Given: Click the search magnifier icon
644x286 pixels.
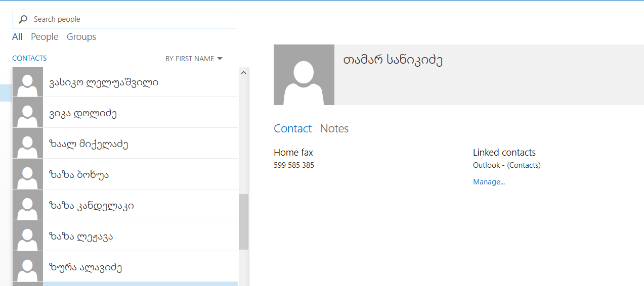Looking at the screenshot, I should click(23, 19).
